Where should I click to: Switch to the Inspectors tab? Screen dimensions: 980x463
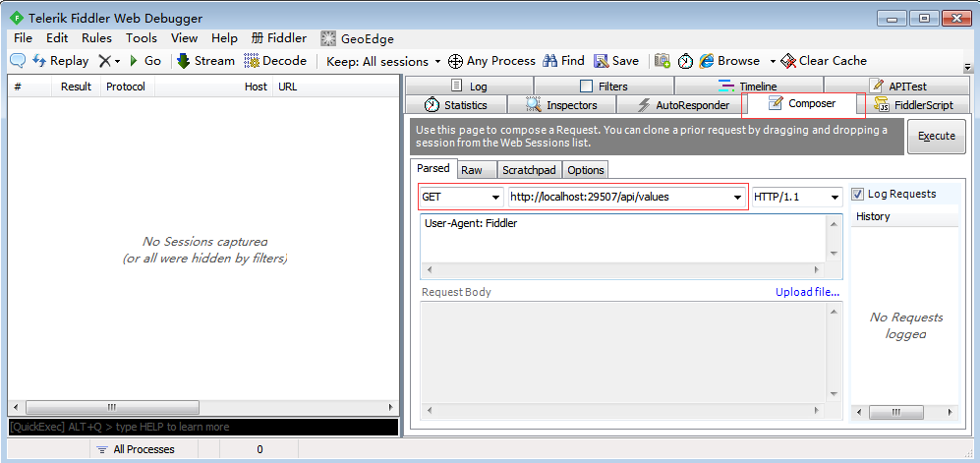coord(561,105)
